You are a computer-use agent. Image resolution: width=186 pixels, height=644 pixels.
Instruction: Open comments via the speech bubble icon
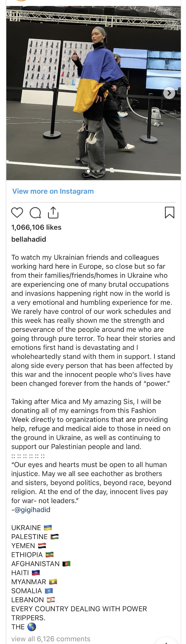[35, 213]
